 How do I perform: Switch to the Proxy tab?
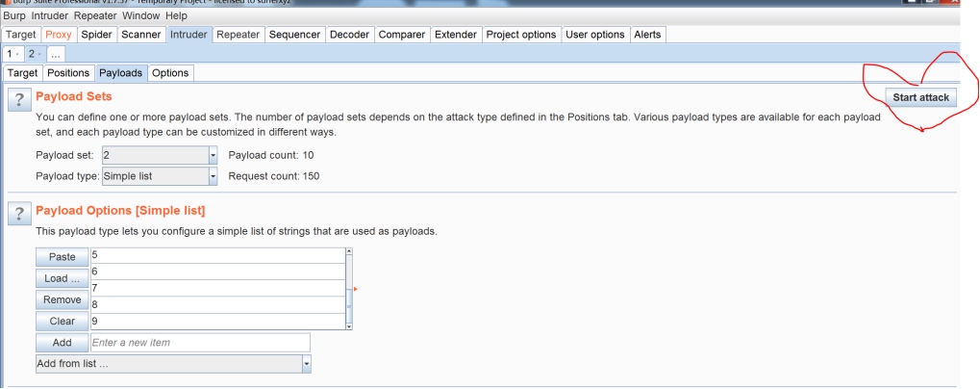coord(58,35)
